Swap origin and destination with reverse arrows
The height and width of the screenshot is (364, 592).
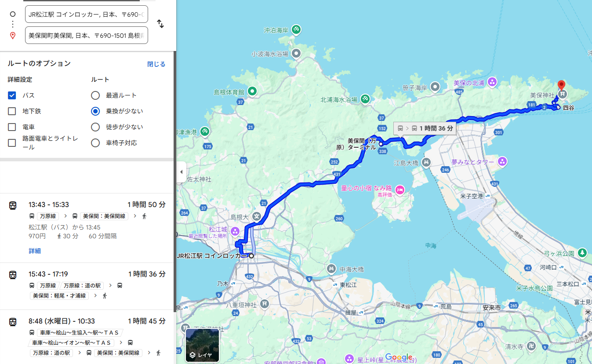pyautogui.click(x=160, y=24)
